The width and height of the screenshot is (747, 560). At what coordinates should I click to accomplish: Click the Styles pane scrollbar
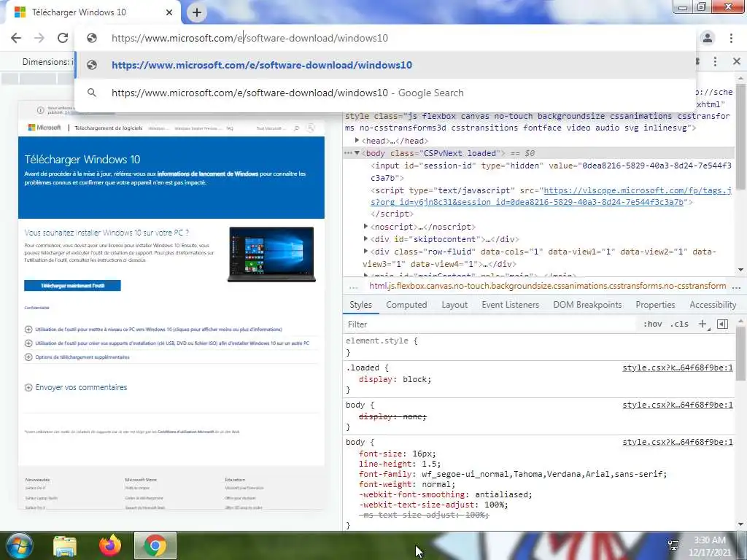pyautogui.click(x=740, y=354)
